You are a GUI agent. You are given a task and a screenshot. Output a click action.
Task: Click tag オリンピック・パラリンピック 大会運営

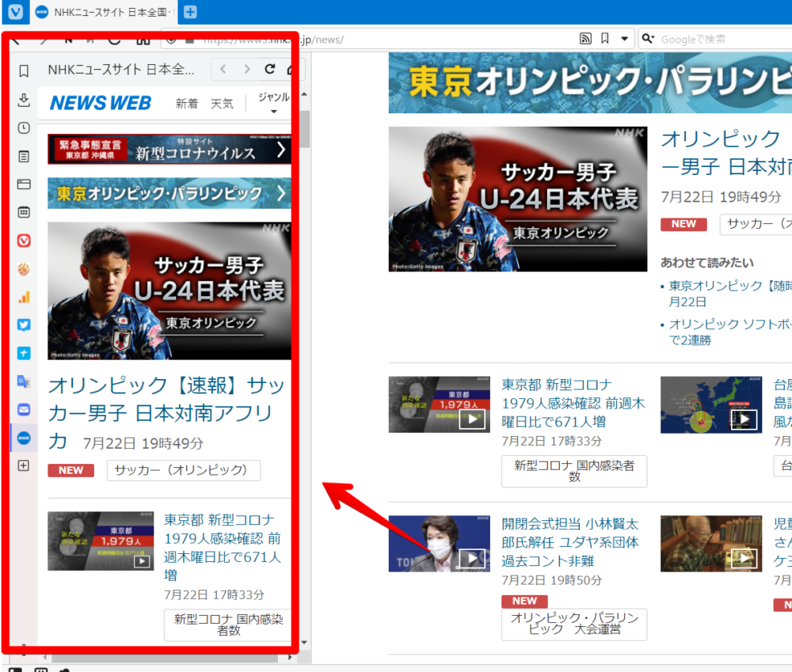(573, 624)
